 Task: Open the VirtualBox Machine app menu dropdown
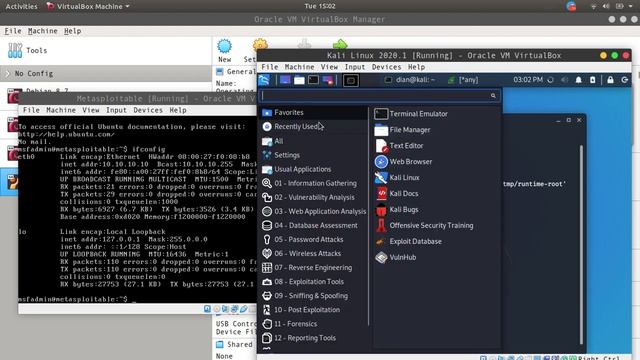coord(88,6)
